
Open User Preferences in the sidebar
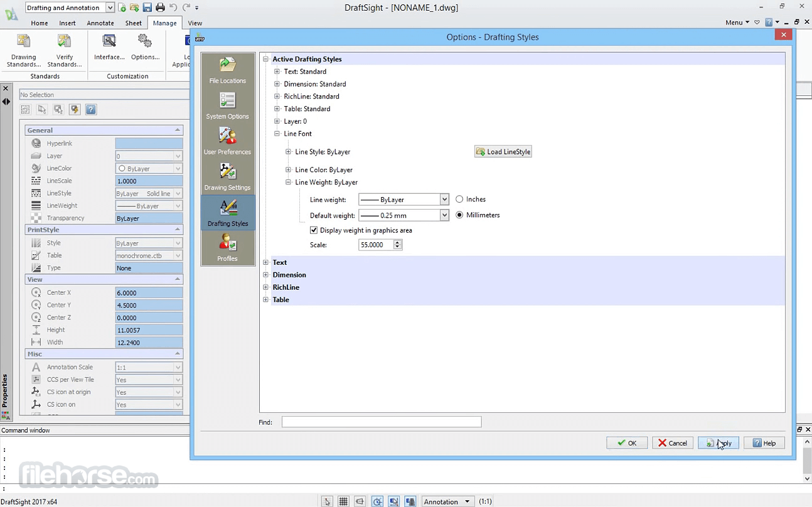coord(227,141)
